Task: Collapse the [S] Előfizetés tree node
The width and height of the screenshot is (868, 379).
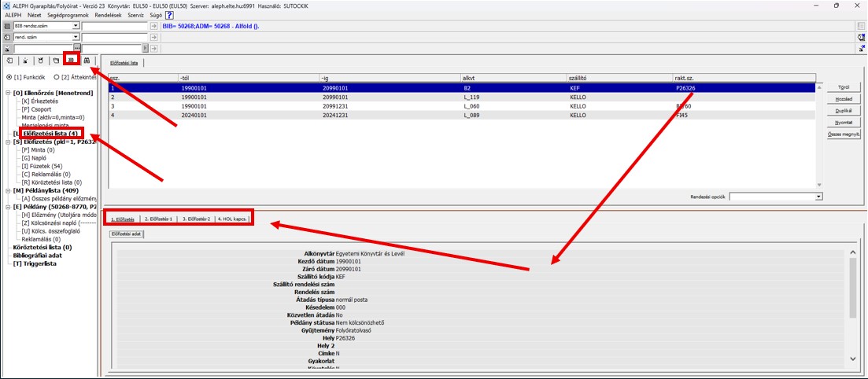Action: point(9,142)
